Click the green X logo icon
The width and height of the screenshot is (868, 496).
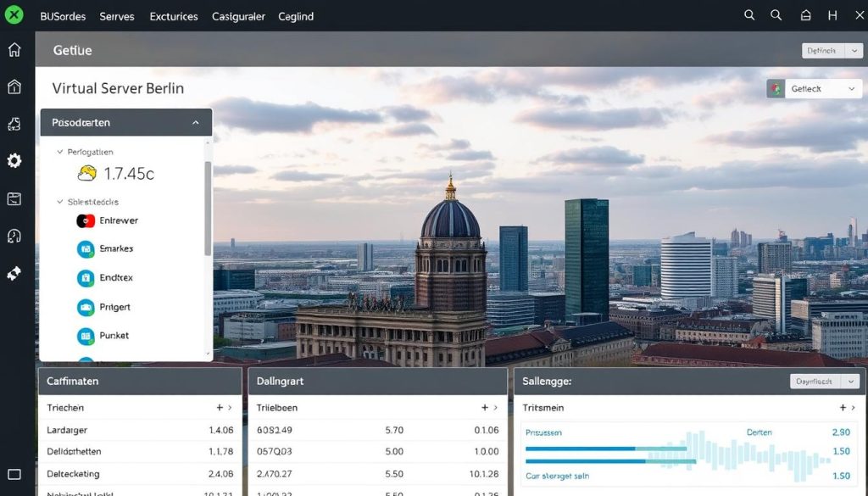coord(14,14)
